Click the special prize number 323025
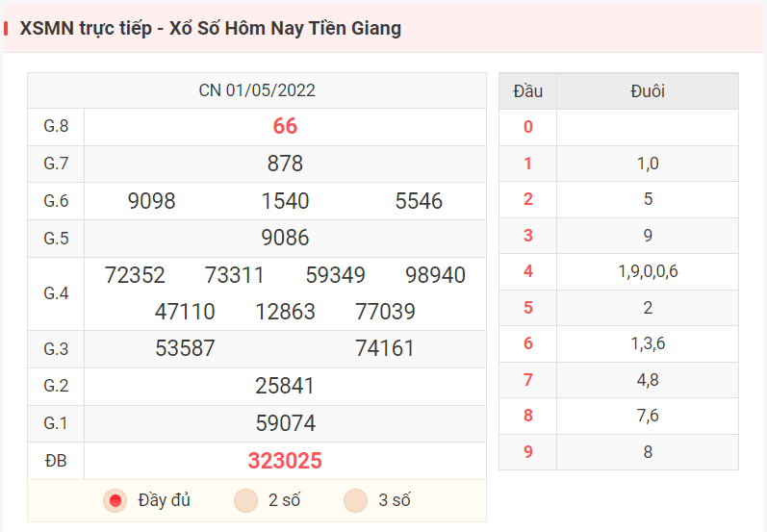767x532 pixels. [285, 461]
